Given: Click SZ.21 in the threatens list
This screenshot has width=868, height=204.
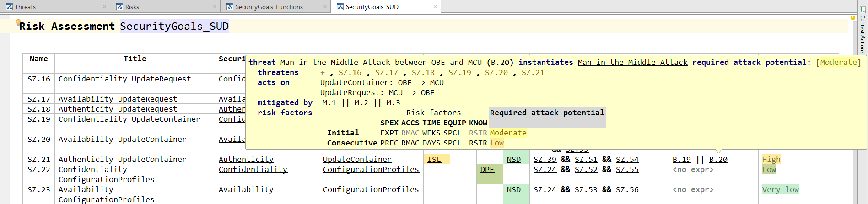Looking at the screenshot, I should [x=533, y=72].
